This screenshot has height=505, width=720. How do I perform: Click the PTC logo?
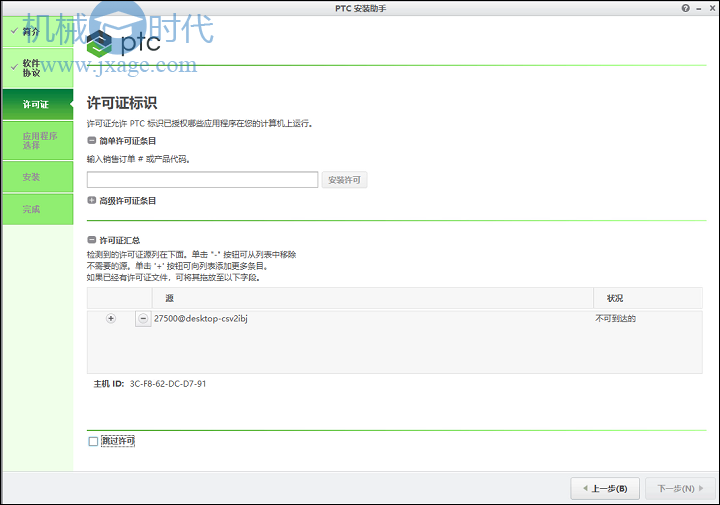tap(123, 42)
